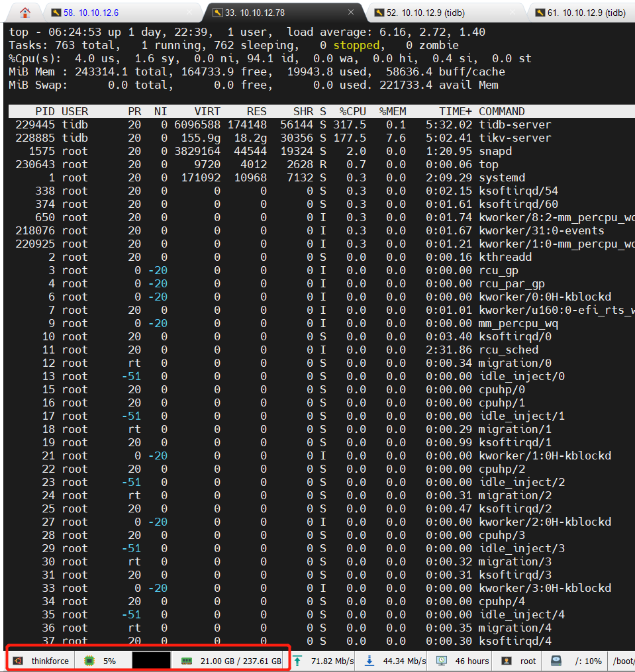This screenshot has width=635, height=672.
Task: Click the disk drive icon in the status bar
Action: click(x=556, y=661)
